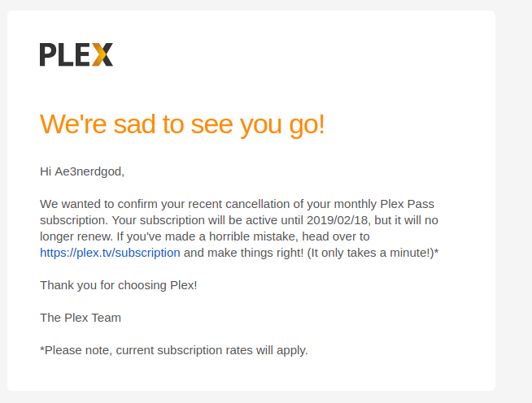Click "The Plex Team" signature
This screenshot has height=403, width=532.
click(x=81, y=318)
